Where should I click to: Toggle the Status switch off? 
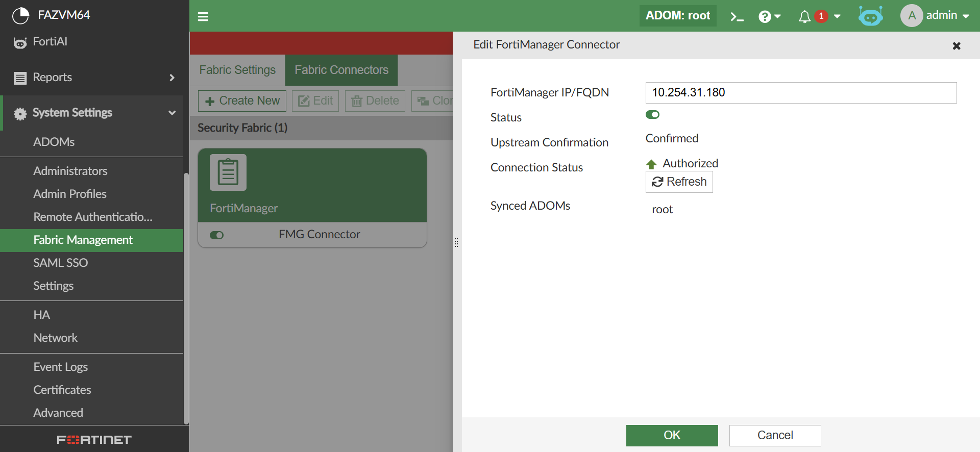click(652, 115)
